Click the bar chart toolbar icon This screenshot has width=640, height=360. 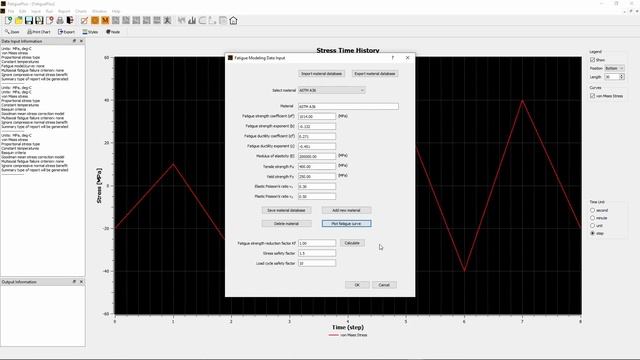pos(192,20)
